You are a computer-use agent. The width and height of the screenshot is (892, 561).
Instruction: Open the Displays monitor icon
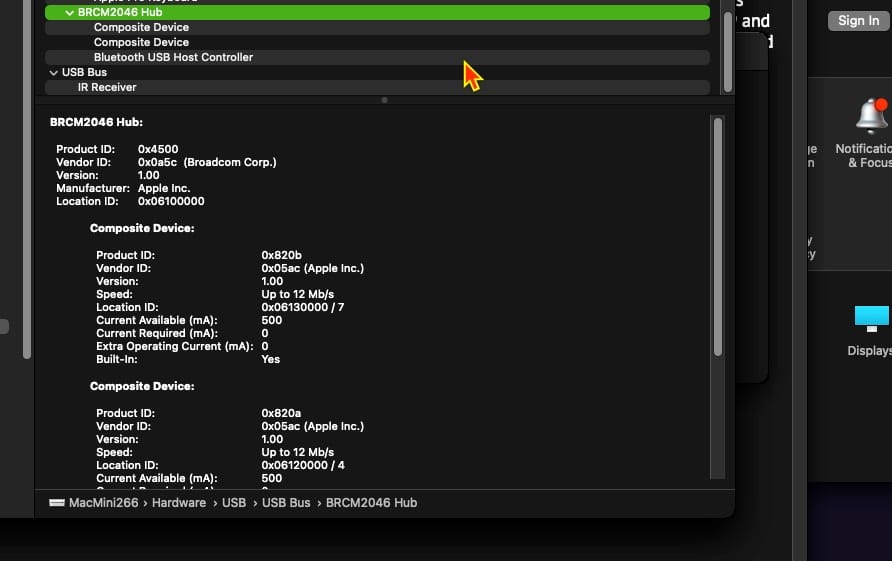(x=872, y=319)
